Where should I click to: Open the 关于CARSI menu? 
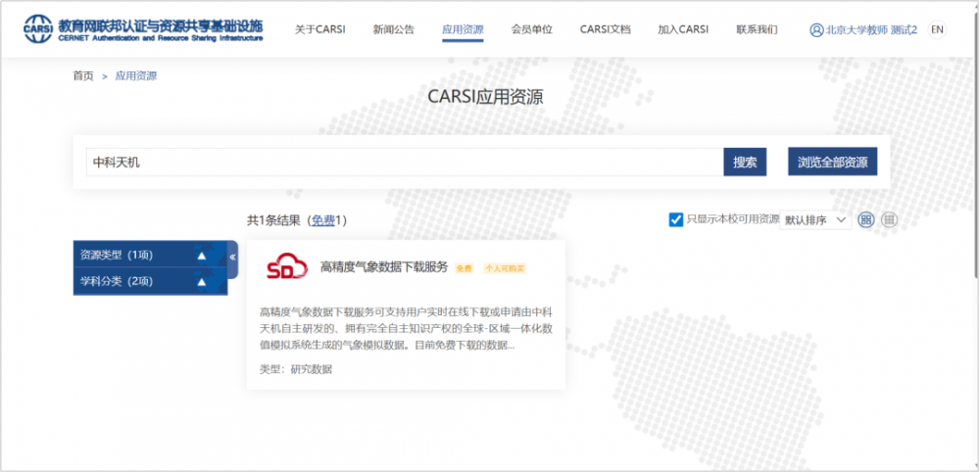tap(320, 29)
